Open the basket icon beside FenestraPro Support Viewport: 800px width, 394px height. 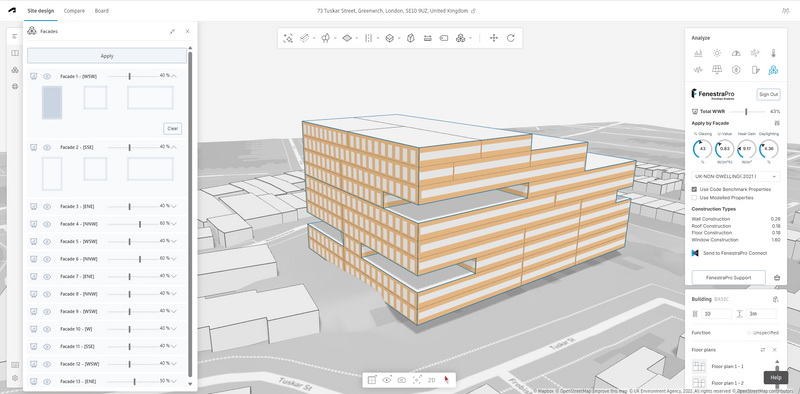[x=777, y=278]
